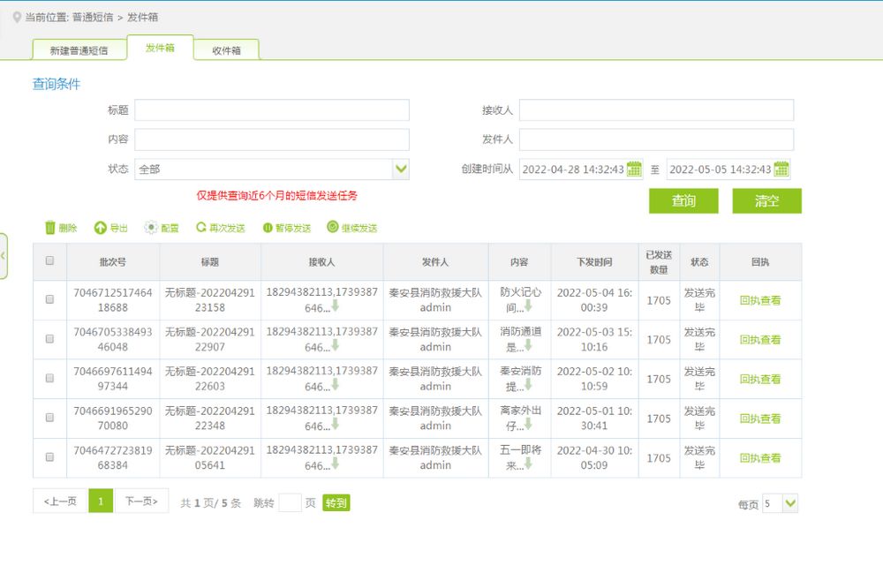Click the 再次发送 resend icon

pos(201,228)
